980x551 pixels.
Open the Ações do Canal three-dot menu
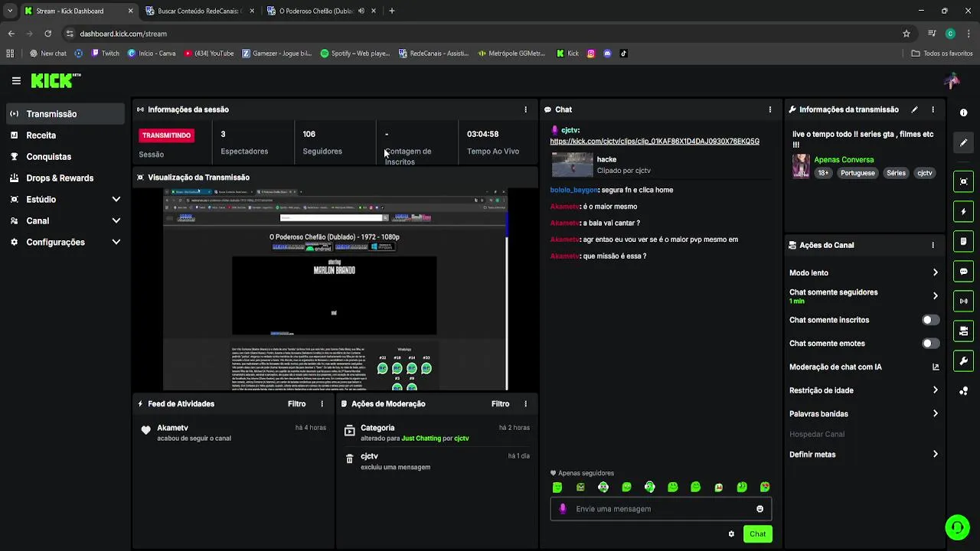[x=933, y=245]
